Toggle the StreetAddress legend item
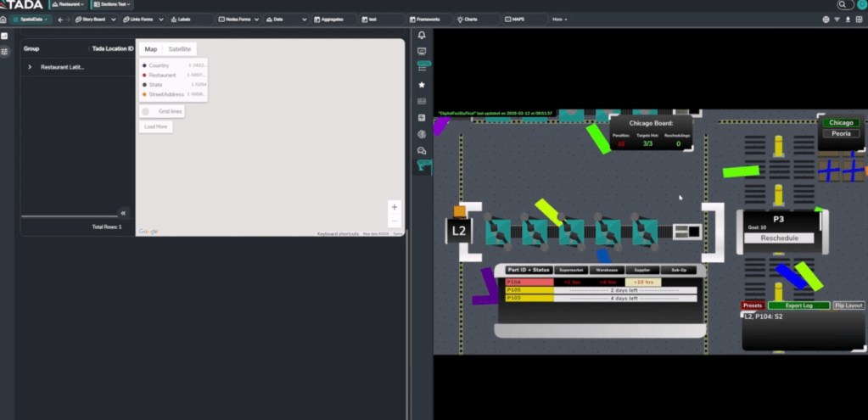 (x=165, y=94)
